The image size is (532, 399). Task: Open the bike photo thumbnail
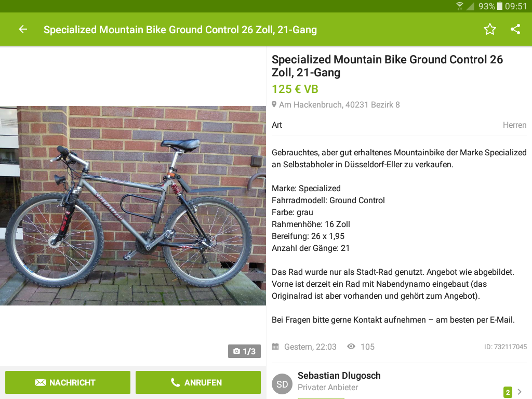[x=133, y=206]
